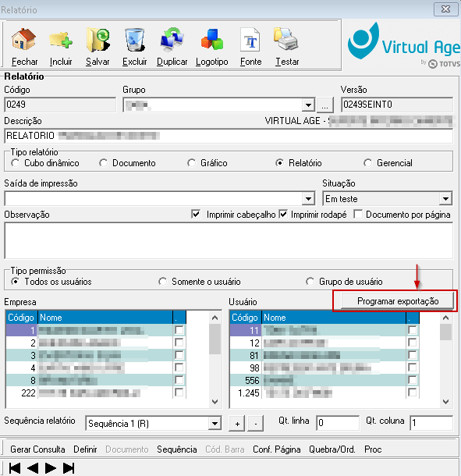This screenshot has height=476, width=461.
Task: Open the Logotipo colored blocks icon
Action: pyautogui.click(x=212, y=40)
